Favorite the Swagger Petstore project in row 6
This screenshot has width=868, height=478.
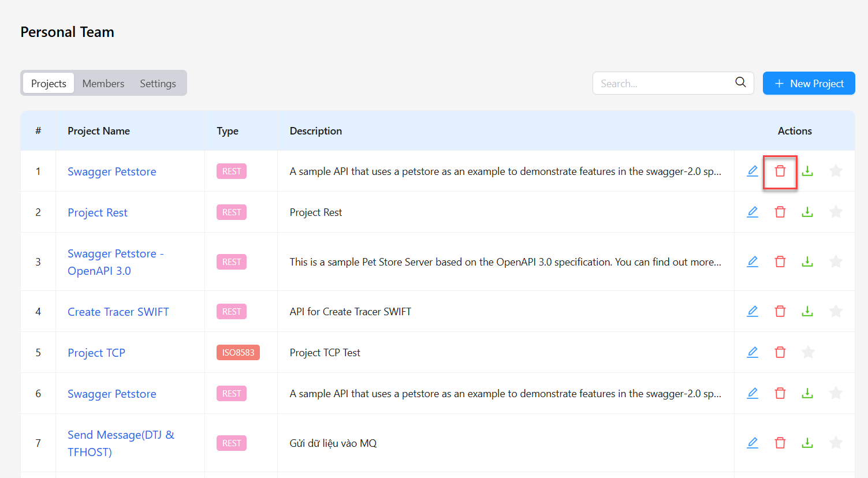[x=836, y=393]
